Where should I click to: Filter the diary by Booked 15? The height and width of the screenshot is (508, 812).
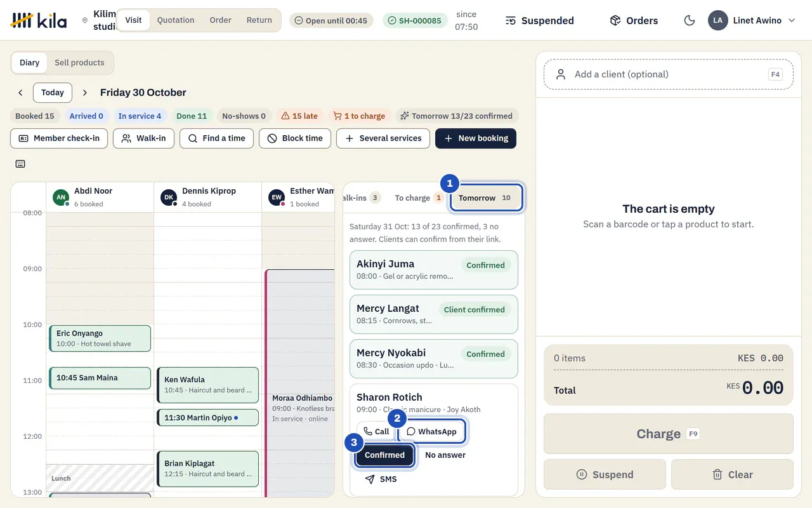point(35,116)
